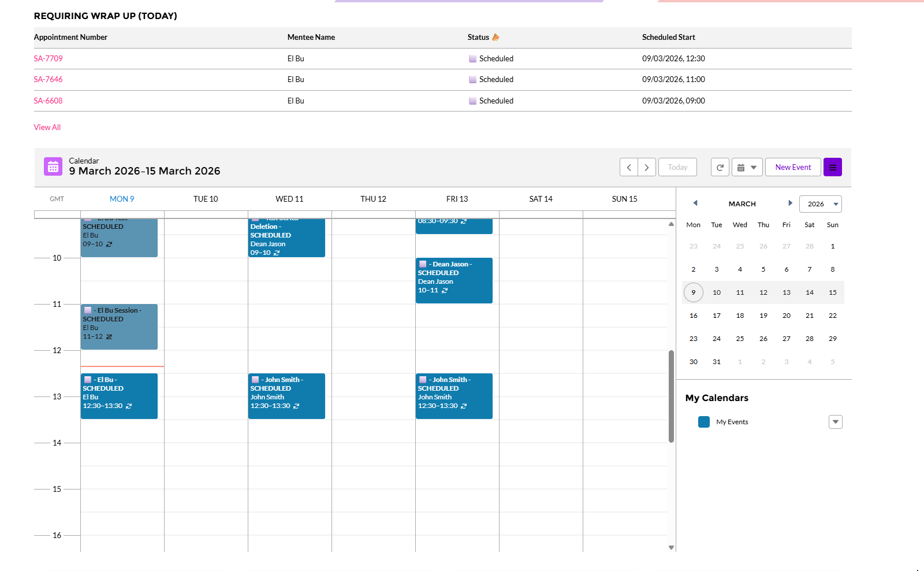Click the New Event button
The height and width of the screenshot is (571, 924).
792,167
